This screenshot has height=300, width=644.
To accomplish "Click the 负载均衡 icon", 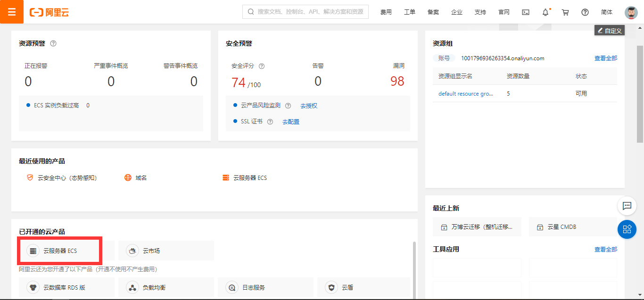I will [132, 287].
